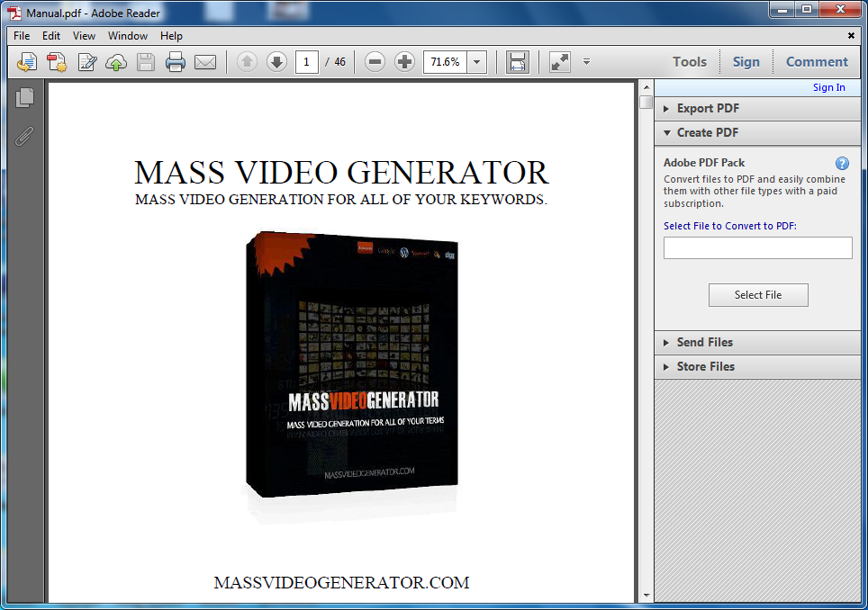This screenshot has width=868, height=610.
Task: Open the Window menu
Action: [x=127, y=36]
